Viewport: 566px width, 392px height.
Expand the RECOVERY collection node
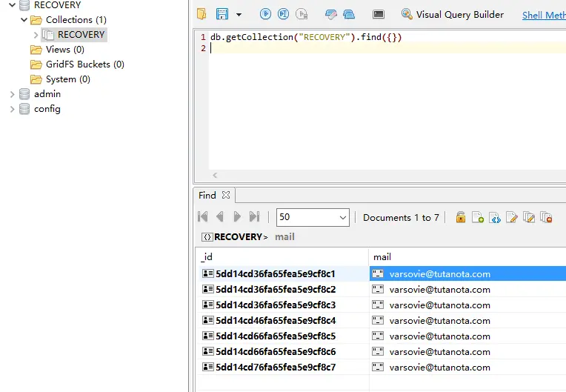point(36,35)
